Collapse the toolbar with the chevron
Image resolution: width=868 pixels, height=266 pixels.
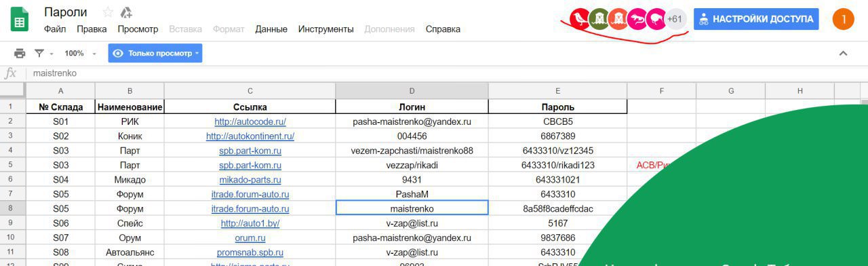tap(843, 53)
